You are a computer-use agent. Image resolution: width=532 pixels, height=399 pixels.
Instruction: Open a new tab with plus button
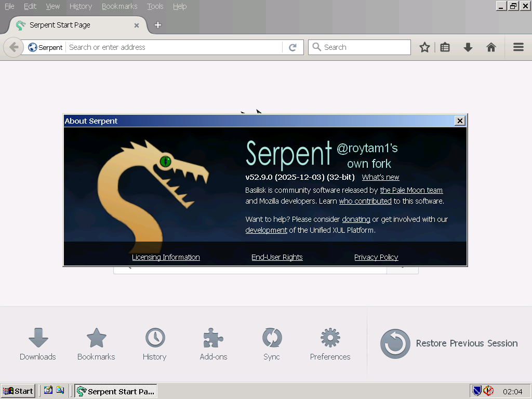(158, 25)
